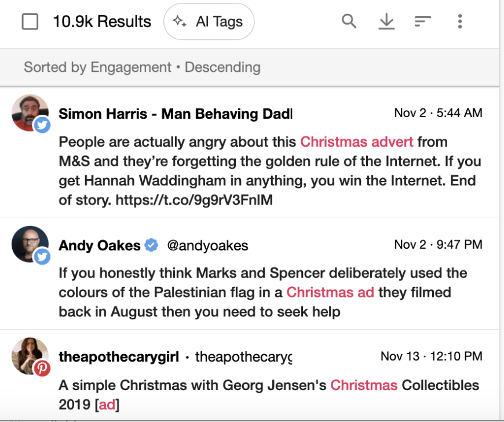Open the t.co link in Simon's post
The width and height of the screenshot is (504, 422).
(x=194, y=200)
